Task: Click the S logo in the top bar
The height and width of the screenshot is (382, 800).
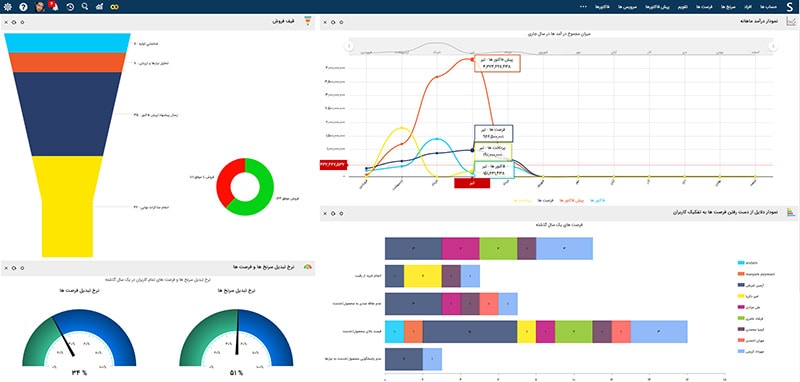Action: (x=789, y=7)
